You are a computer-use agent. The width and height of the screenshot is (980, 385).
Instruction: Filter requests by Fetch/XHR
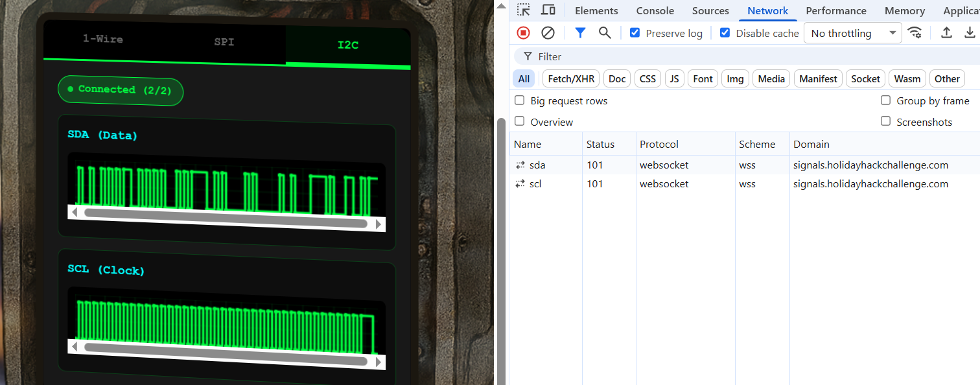571,79
